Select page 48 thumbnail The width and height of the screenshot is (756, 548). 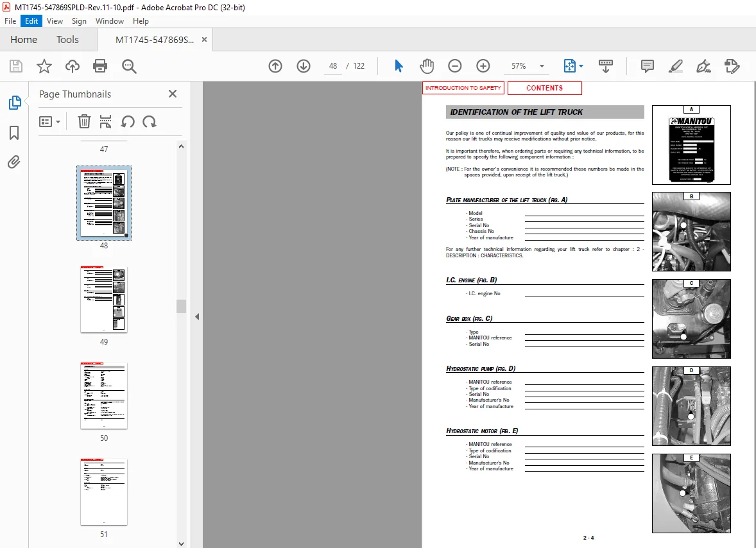[104, 203]
